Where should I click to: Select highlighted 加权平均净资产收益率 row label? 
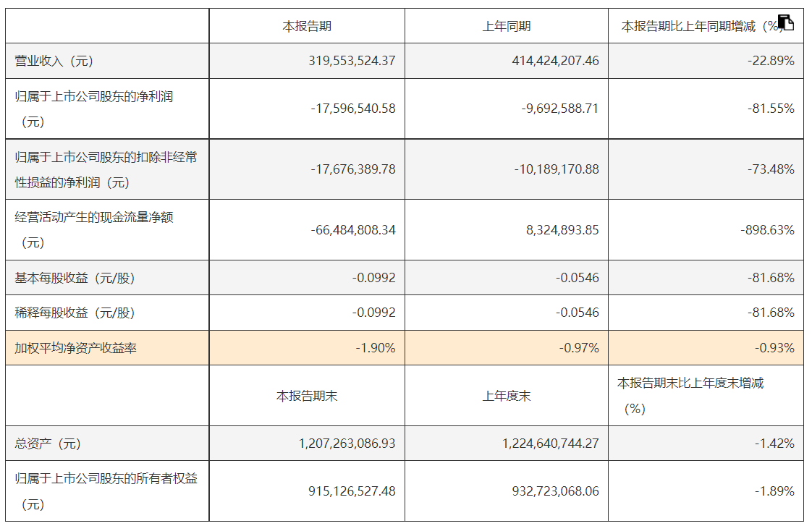tap(75, 348)
